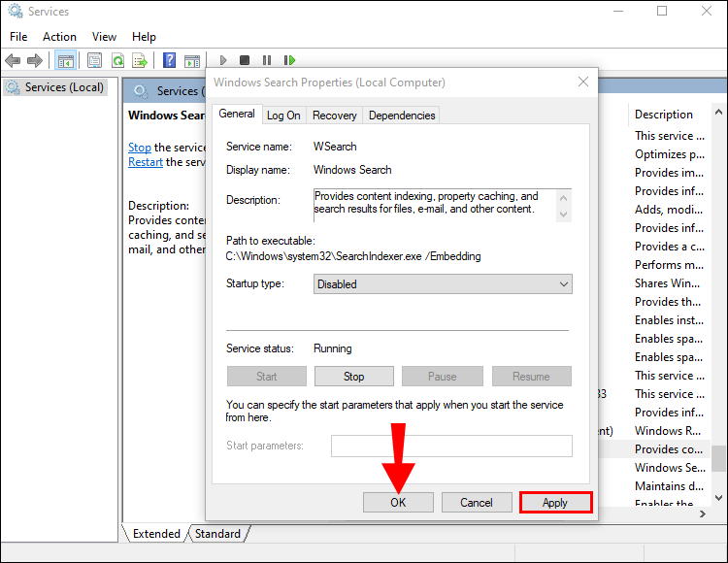Click the Pause Service toolbar icon

coord(267,60)
